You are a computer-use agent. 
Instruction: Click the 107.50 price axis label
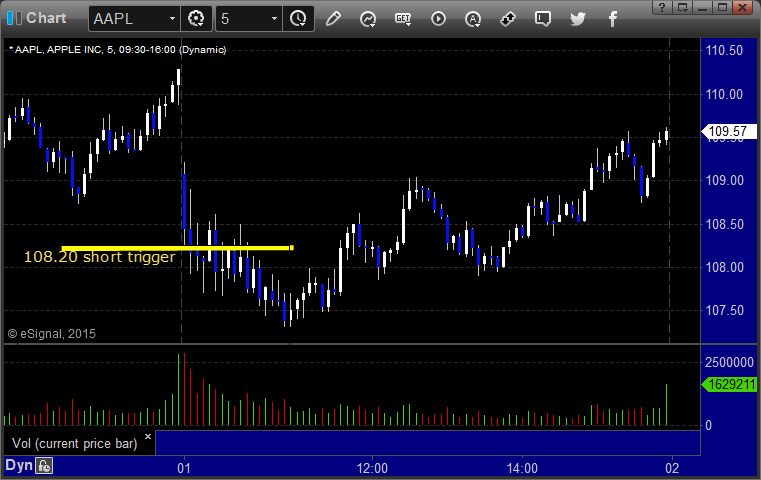point(724,311)
